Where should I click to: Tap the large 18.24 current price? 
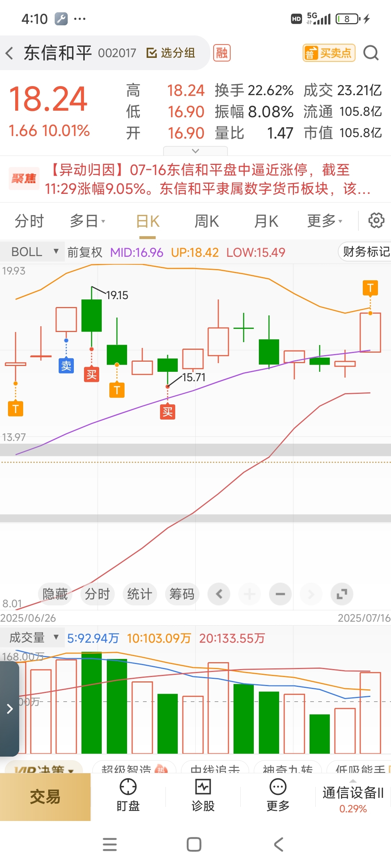click(x=48, y=99)
